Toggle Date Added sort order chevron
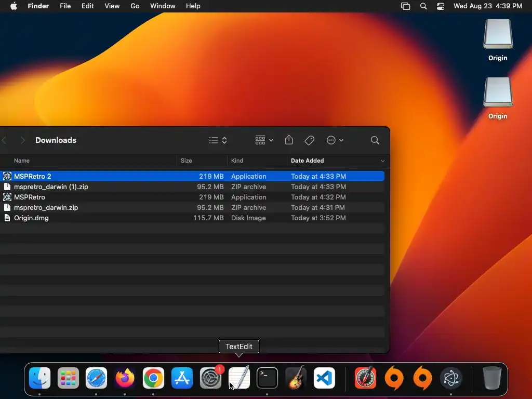This screenshot has width=532, height=399. (382, 161)
